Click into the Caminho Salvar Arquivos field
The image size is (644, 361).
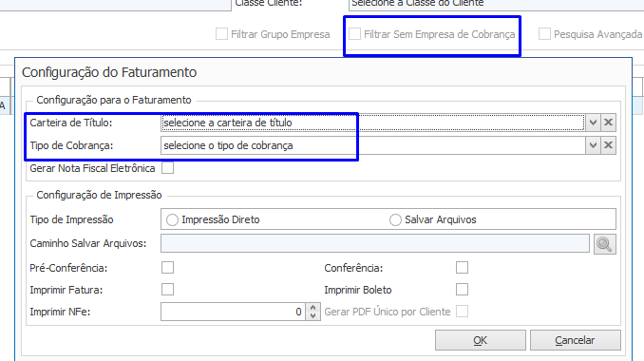click(x=375, y=243)
